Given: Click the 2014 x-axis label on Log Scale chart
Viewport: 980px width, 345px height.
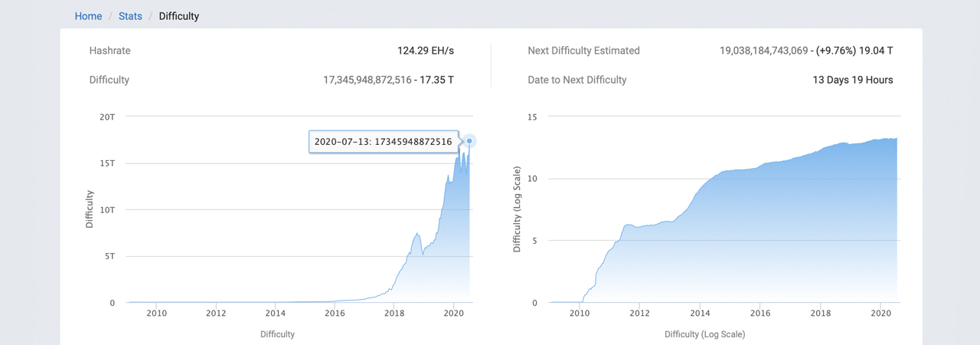Looking at the screenshot, I should [x=700, y=313].
